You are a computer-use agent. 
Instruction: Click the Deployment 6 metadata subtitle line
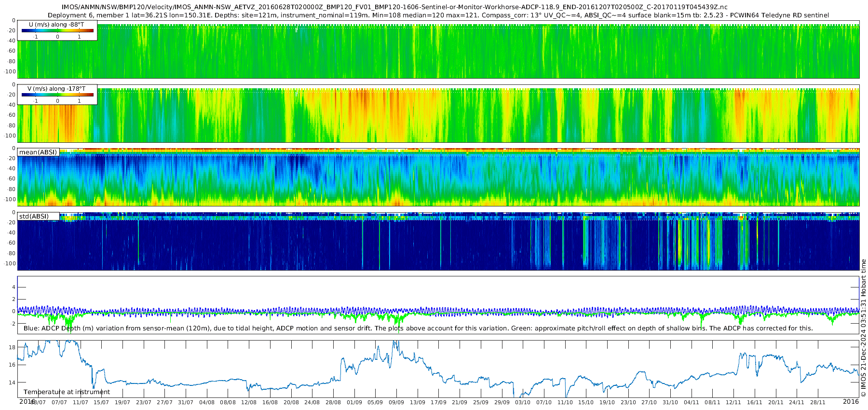(x=438, y=15)
